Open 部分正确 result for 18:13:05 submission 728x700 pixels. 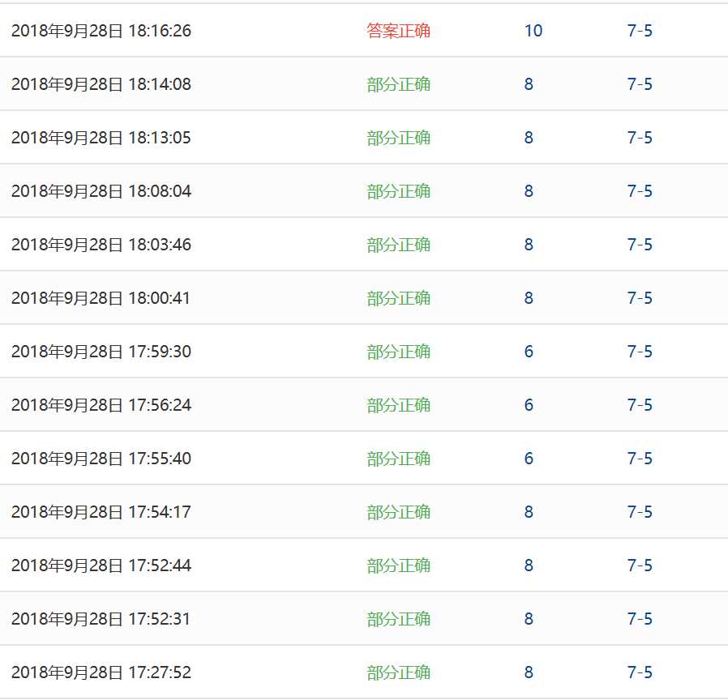pyautogui.click(x=398, y=138)
